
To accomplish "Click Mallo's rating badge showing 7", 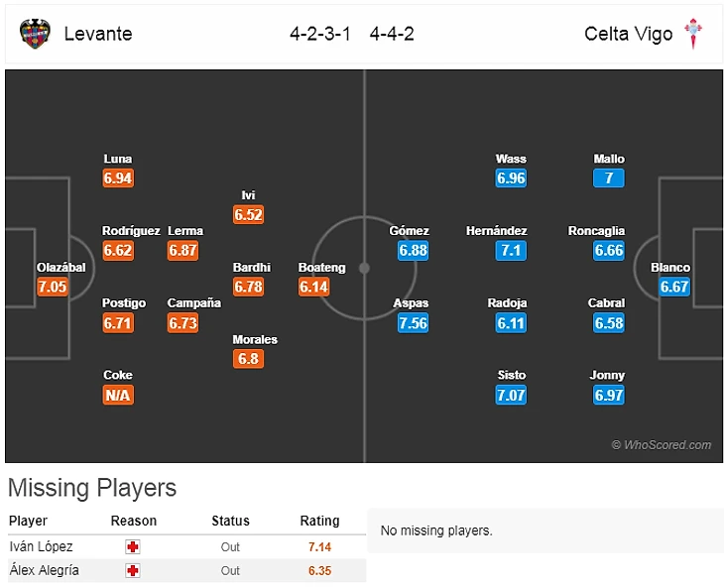I will coord(609,178).
